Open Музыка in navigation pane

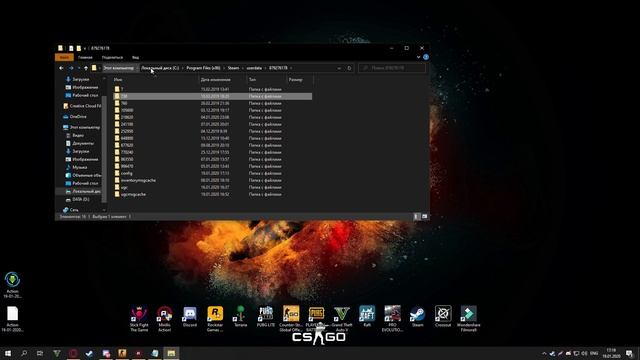[76, 167]
